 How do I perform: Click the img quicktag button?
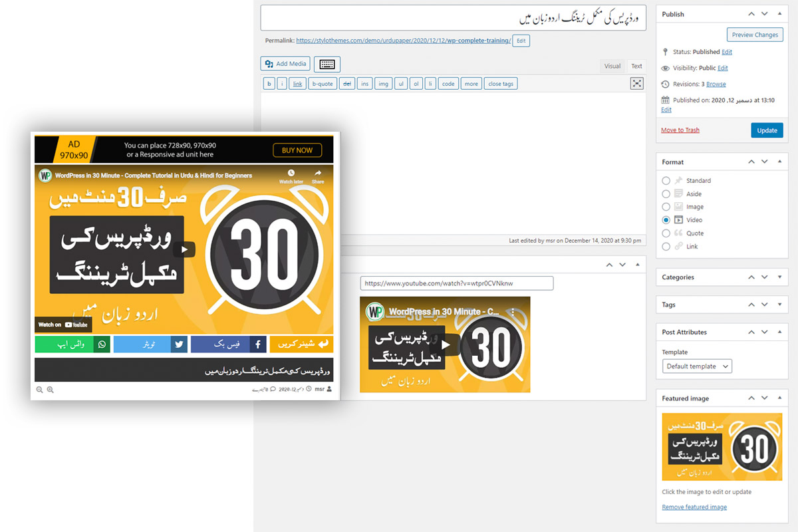[x=383, y=84]
